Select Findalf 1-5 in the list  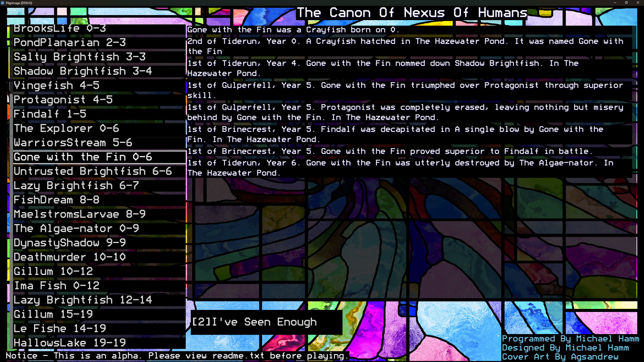99,114
